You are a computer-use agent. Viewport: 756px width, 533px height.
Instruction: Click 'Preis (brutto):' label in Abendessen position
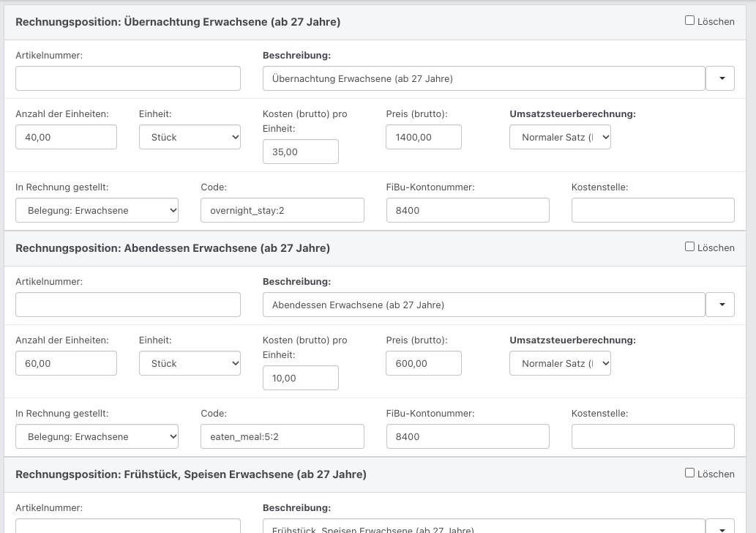[416, 340]
